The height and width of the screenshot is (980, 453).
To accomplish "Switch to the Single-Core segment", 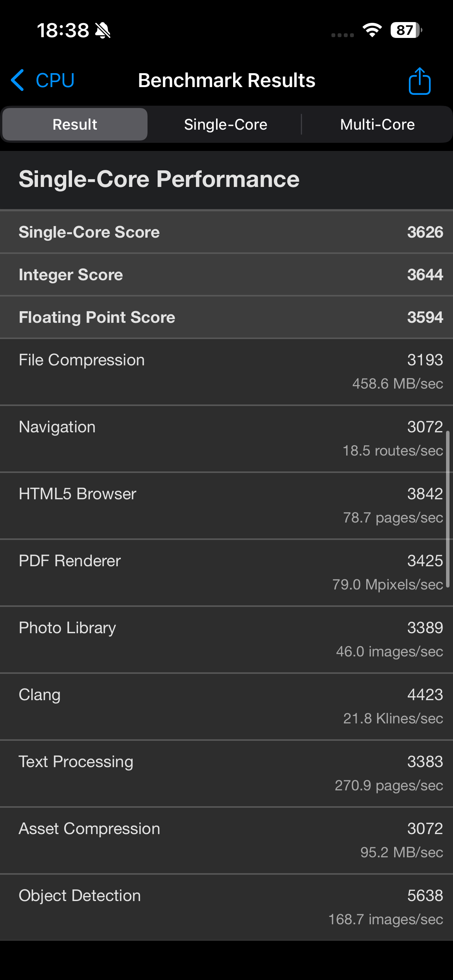I will 226,125.
